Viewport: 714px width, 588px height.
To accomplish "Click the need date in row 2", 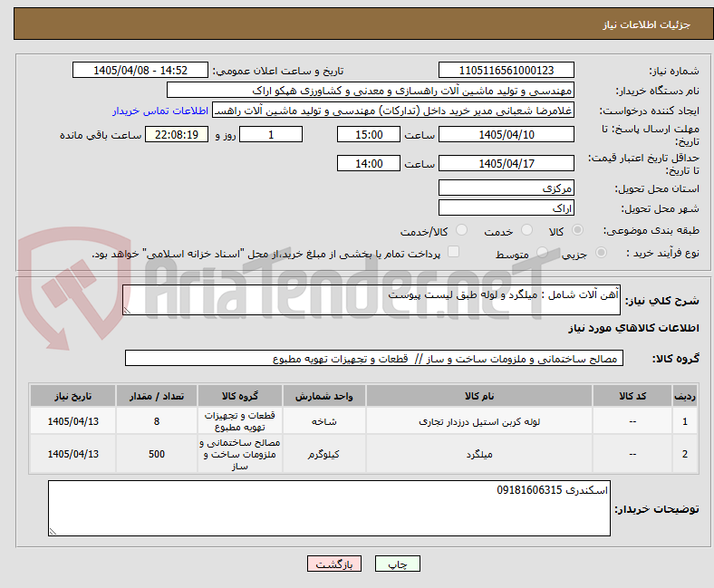I will pos(72,454).
